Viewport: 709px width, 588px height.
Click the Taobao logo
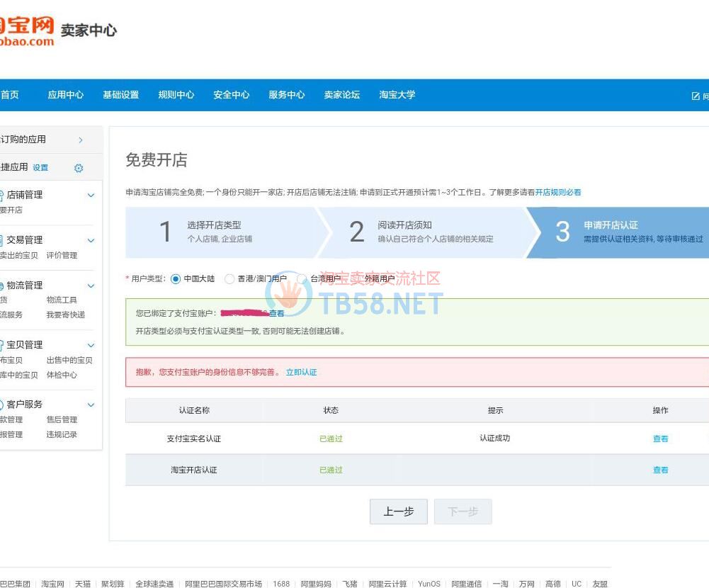[x=26, y=30]
